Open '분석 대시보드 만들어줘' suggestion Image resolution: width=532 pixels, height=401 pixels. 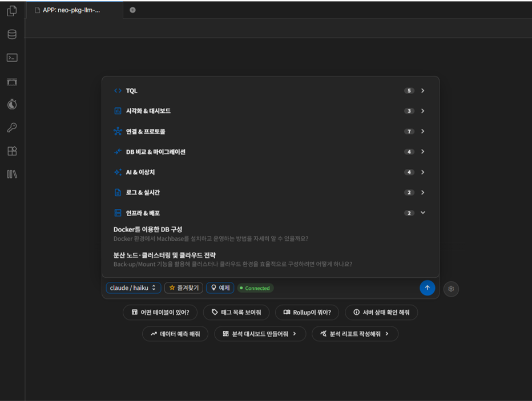coord(260,334)
